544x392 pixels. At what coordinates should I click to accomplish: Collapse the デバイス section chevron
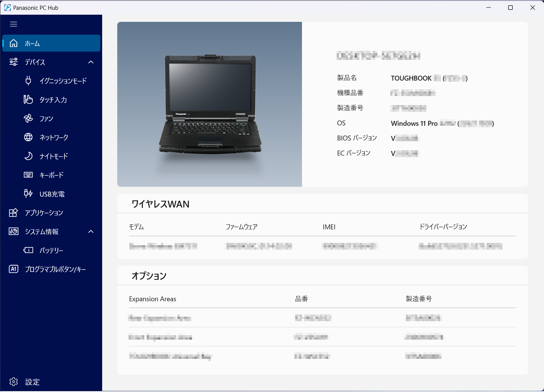91,62
